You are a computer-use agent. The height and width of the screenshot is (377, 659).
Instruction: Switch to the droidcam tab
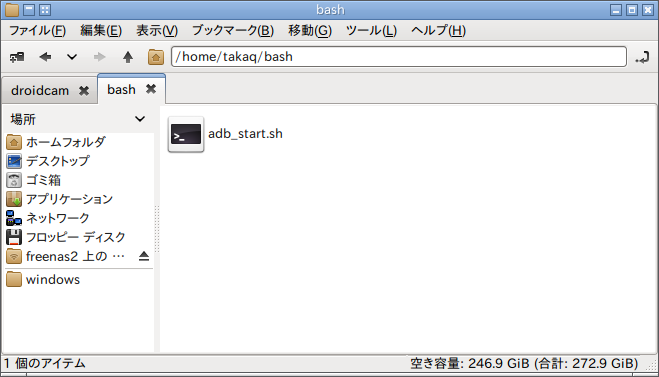[x=40, y=90]
